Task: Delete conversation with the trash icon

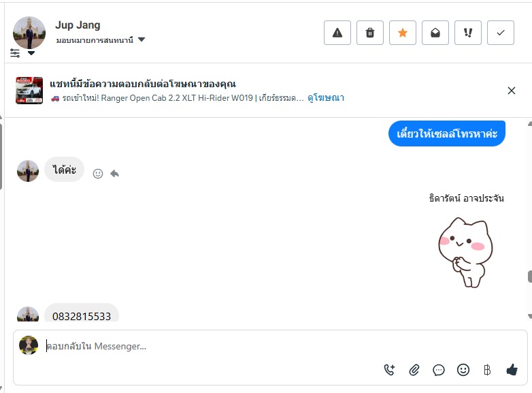Action: [x=370, y=33]
